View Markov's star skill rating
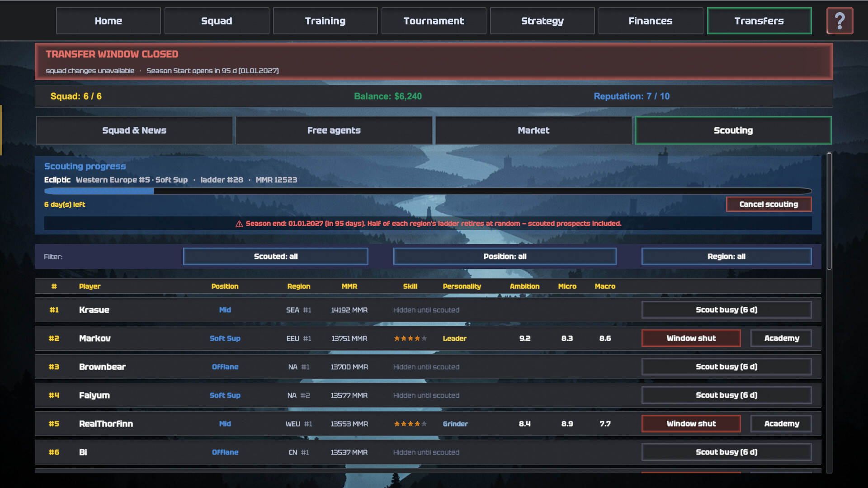Screen dimensions: 868x488 410,338
